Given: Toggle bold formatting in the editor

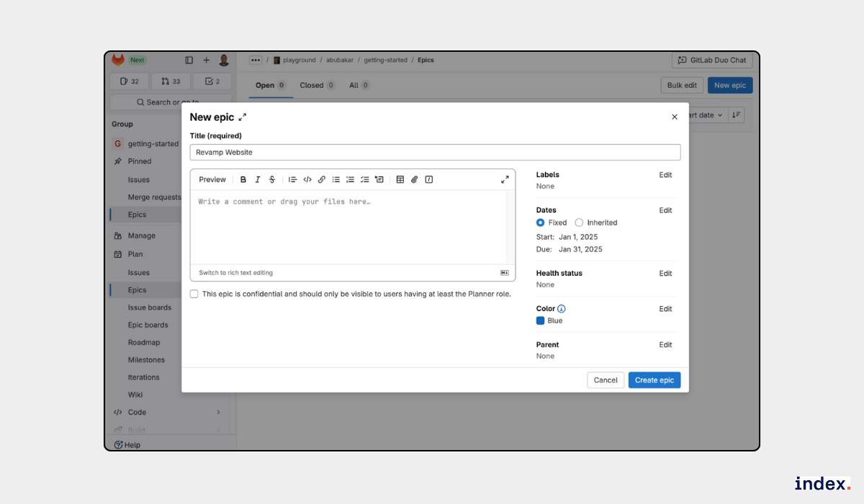Looking at the screenshot, I should click(243, 180).
